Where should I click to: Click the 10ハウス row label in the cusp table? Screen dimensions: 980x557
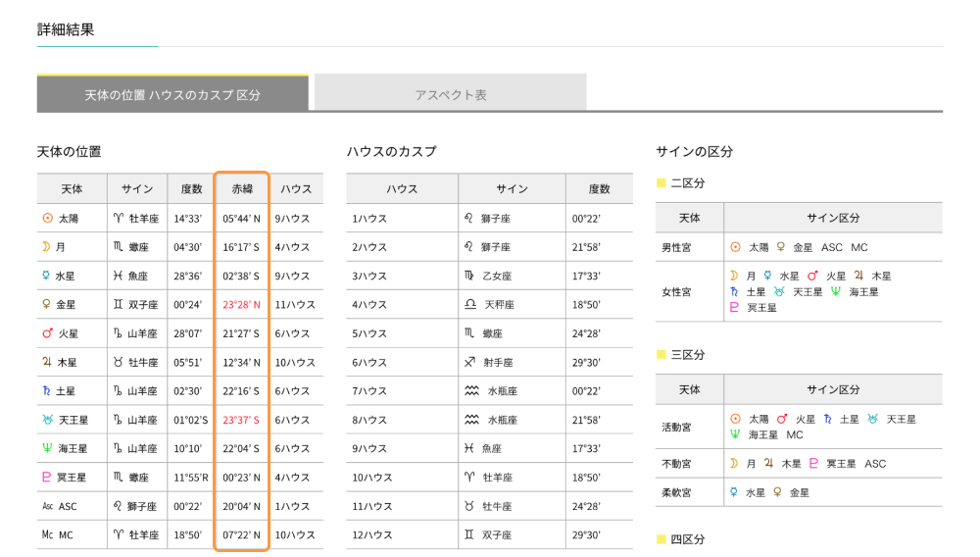pyautogui.click(x=371, y=477)
